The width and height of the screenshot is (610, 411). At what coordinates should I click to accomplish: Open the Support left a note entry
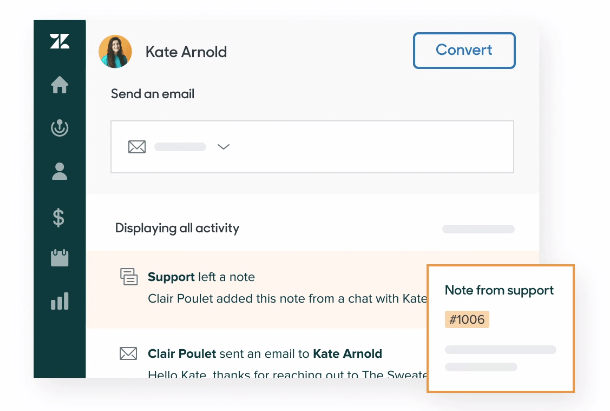(270, 287)
